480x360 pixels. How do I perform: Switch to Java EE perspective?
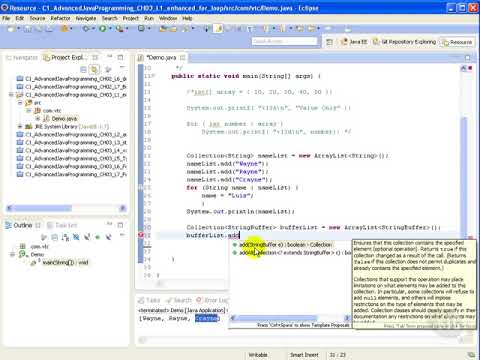(354, 42)
